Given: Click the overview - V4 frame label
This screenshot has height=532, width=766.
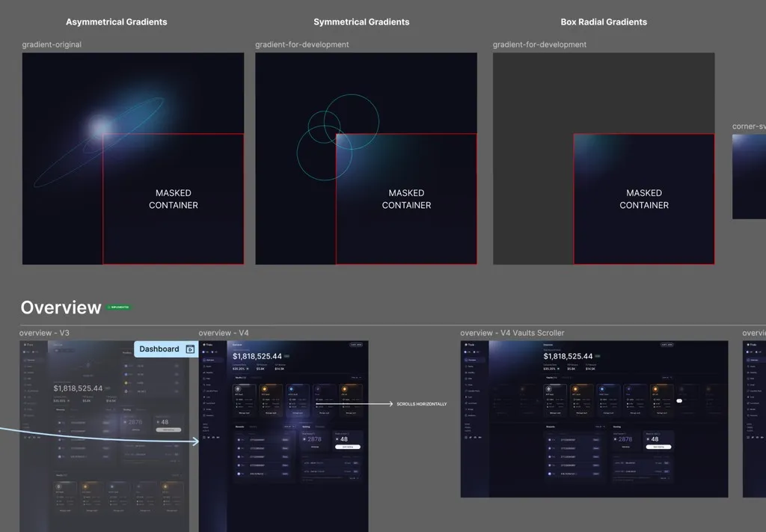Looking at the screenshot, I should (x=224, y=333).
